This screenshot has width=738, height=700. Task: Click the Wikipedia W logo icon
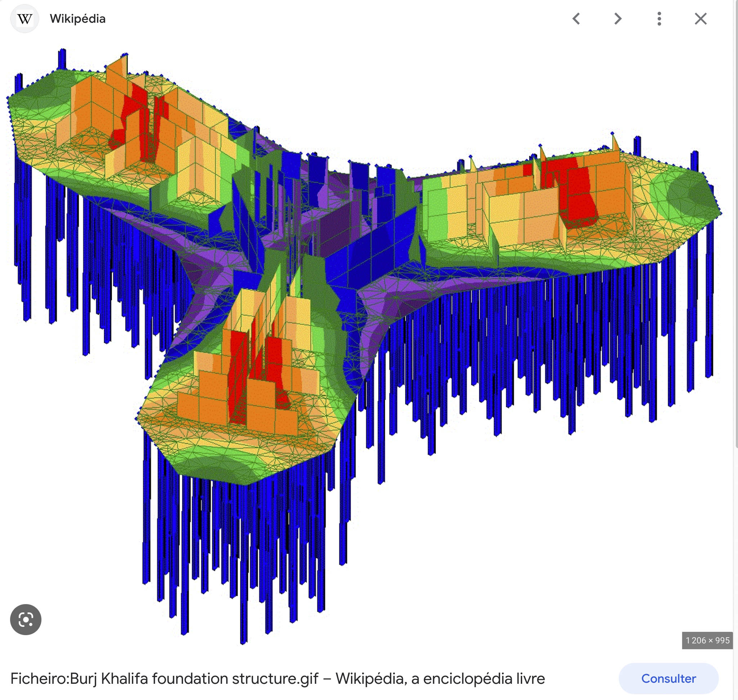pos(25,19)
